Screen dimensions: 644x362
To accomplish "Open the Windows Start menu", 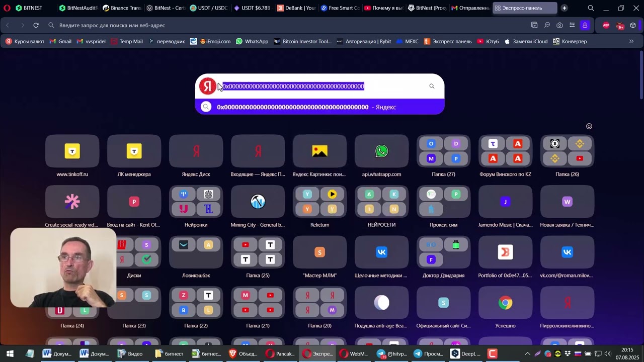I will click(x=10, y=353).
